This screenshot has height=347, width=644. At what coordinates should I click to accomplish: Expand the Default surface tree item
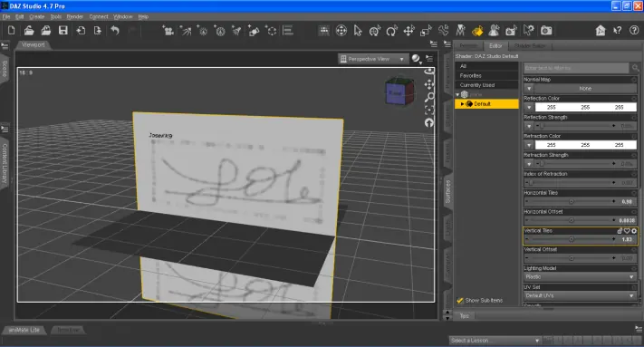[x=462, y=104]
